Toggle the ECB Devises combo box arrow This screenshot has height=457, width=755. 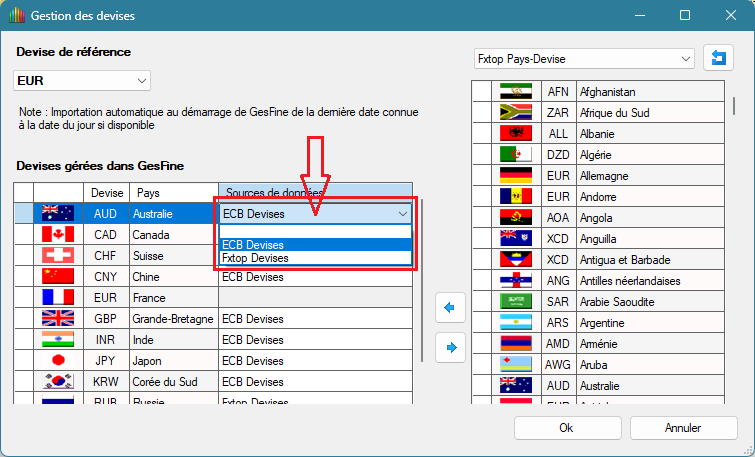pos(402,214)
